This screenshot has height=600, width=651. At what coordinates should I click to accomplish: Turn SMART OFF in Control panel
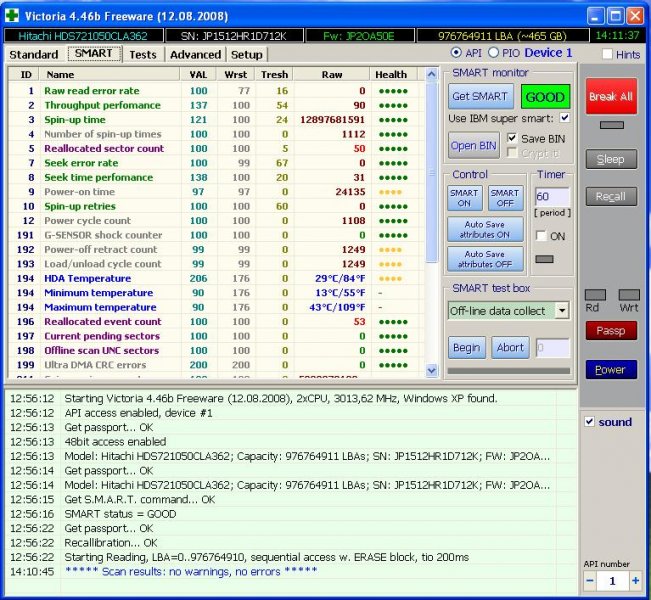tap(505, 198)
